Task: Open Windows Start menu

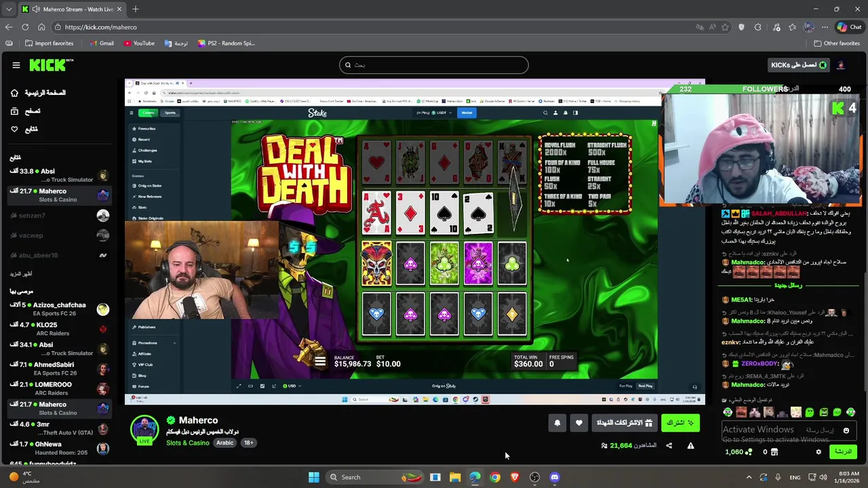Action: click(313, 477)
